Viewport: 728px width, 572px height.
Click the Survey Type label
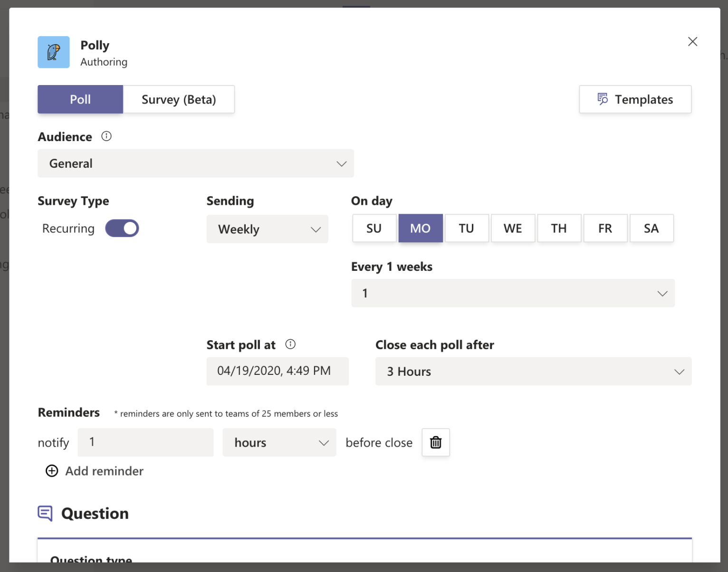pyautogui.click(x=73, y=201)
